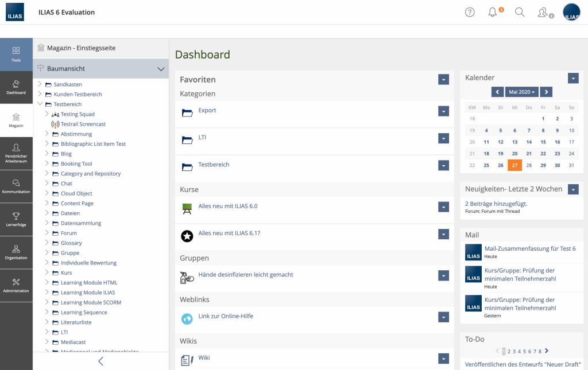588x370 pixels.
Task: Select Persönlicher Arbeitsraum in sidebar
Action: [16, 153]
